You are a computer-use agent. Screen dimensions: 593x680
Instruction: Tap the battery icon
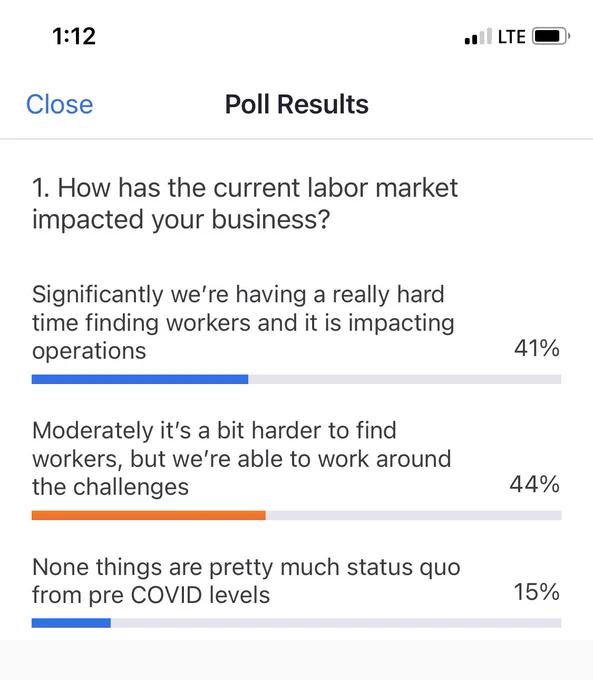(551, 36)
